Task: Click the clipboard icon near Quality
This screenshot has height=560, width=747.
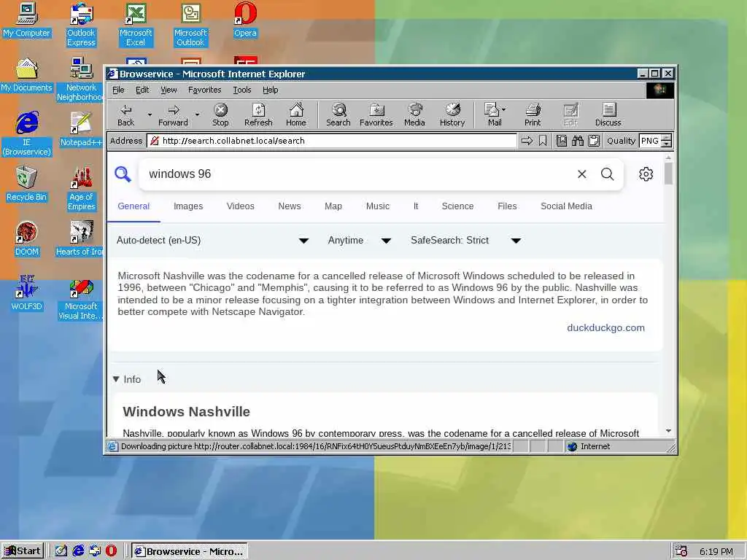Action: [594, 141]
